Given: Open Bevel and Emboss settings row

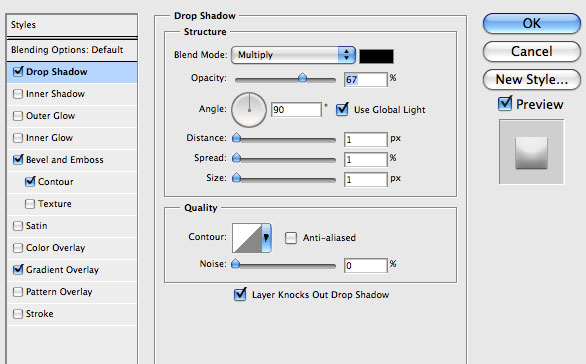Looking at the screenshot, I should point(72,160).
